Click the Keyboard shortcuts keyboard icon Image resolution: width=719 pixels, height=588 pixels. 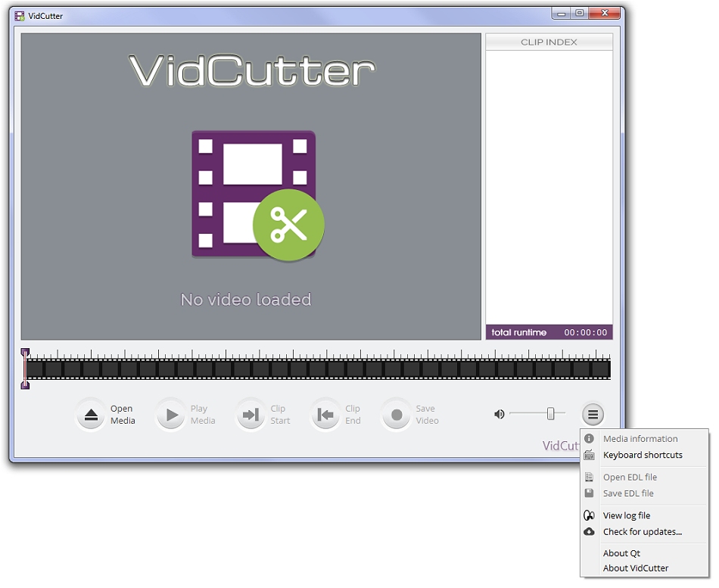point(590,455)
